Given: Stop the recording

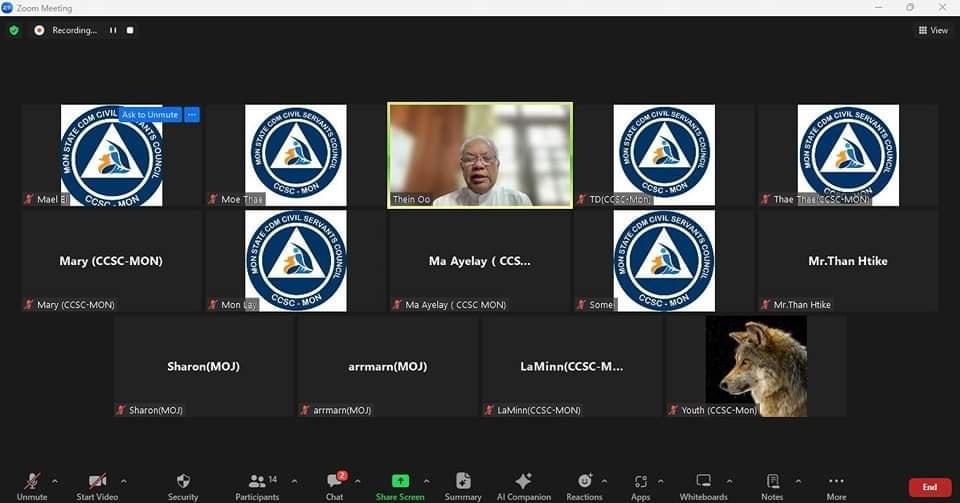Looking at the screenshot, I should [130, 30].
